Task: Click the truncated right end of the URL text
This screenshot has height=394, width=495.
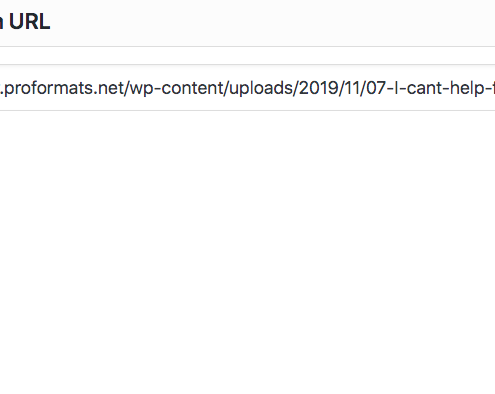Action: (492, 88)
